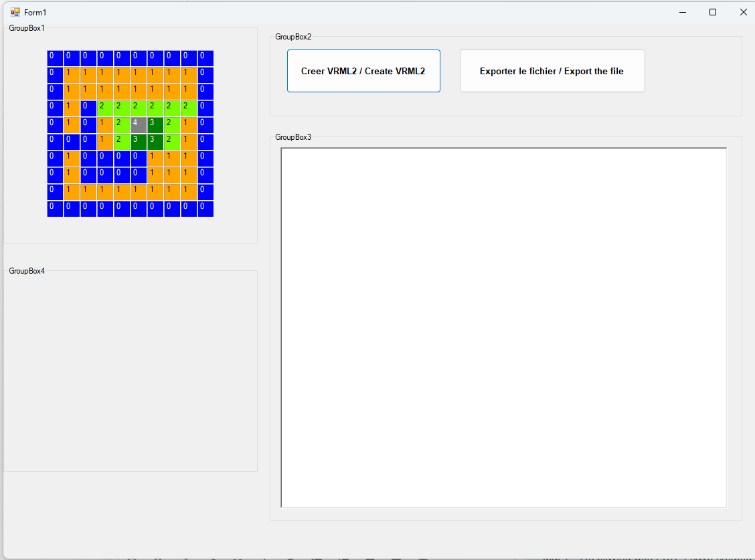Image resolution: width=755 pixels, height=560 pixels.
Task: Select the top-left corner blue 0 cell
Action: [x=55, y=58]
